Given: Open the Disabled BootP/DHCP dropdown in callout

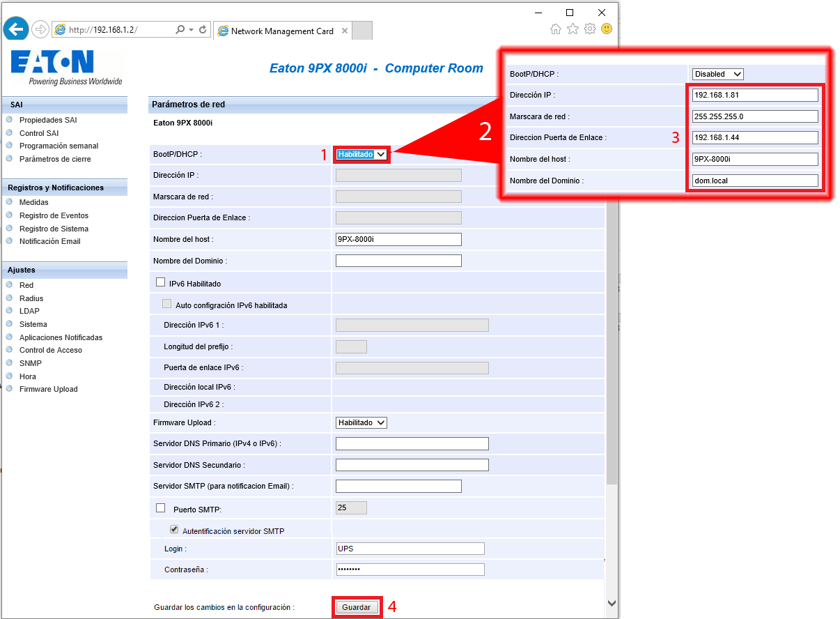Looking at the screenshot, I should pyautogui.click(x=717, y=74).
